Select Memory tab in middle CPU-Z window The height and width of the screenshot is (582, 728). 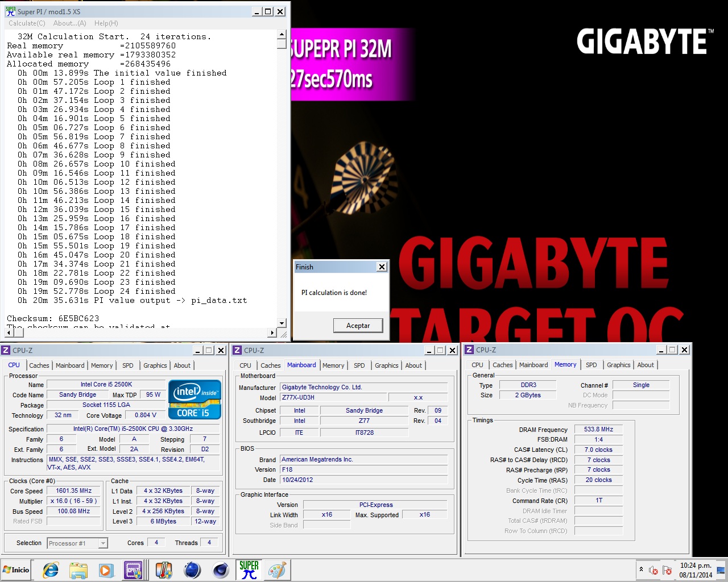point(333,365)
